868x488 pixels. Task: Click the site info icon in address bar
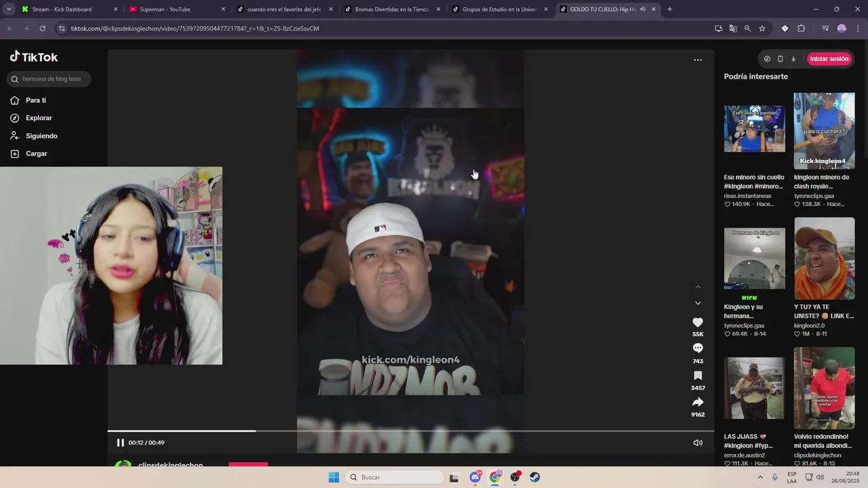62,28
